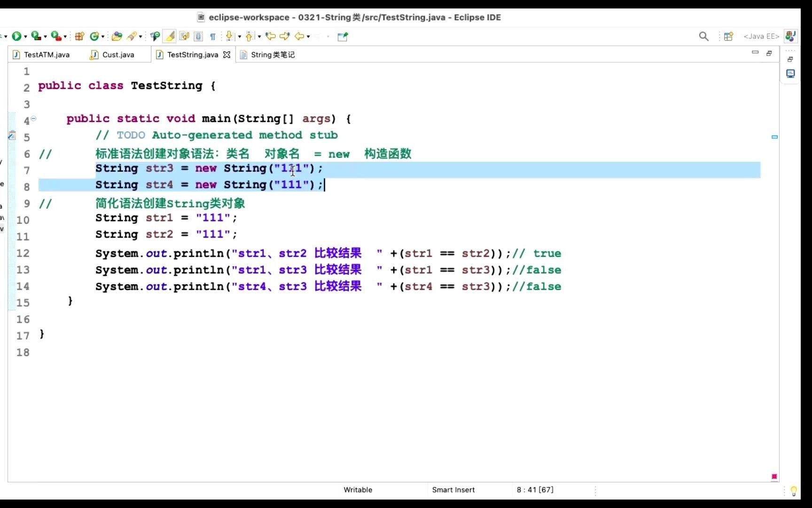The height and width of the screenshot is (508, 812).
Task: Click the Smart Insert status field
Action: [x=453, y=490]
